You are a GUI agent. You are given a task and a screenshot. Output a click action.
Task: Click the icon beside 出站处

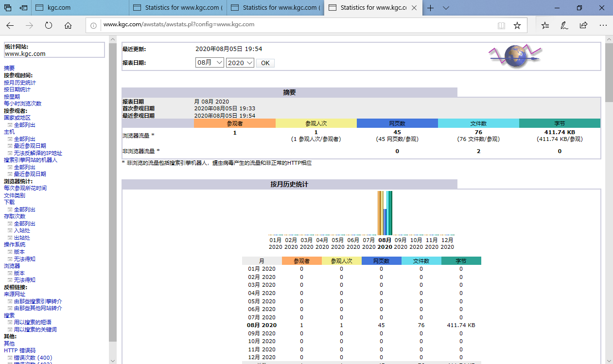[x=10, y=238]
